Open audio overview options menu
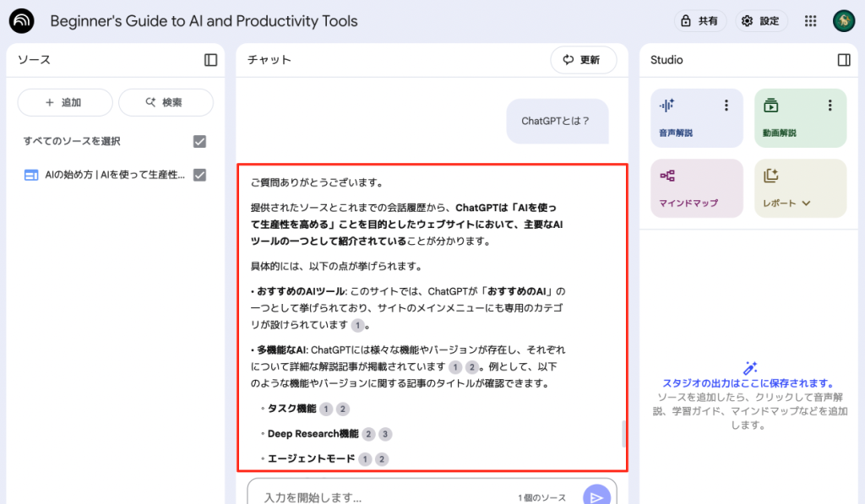This screenshot has height=504, width=865. point(726,106)
